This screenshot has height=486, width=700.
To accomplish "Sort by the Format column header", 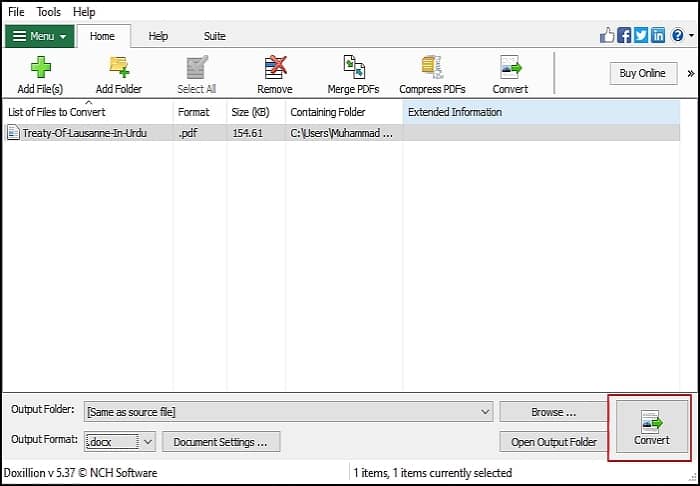I will pyautogui.click(x=200, y=112).
